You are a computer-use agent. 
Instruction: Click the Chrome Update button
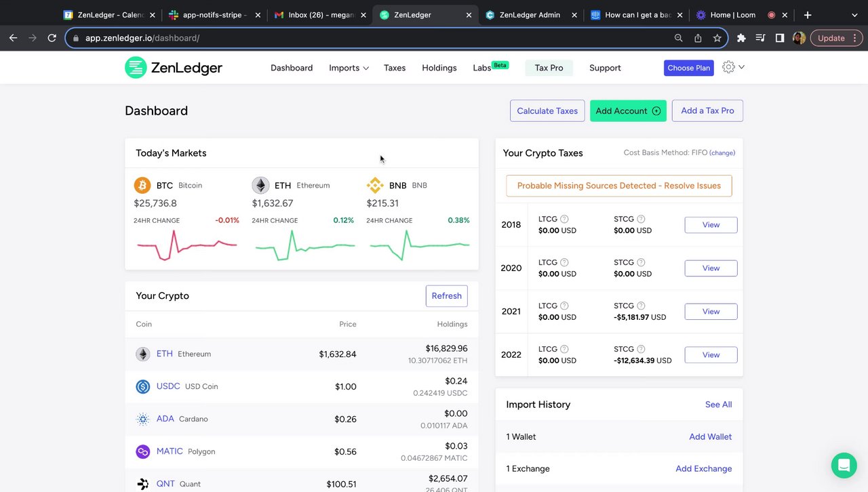click(835, 38)
